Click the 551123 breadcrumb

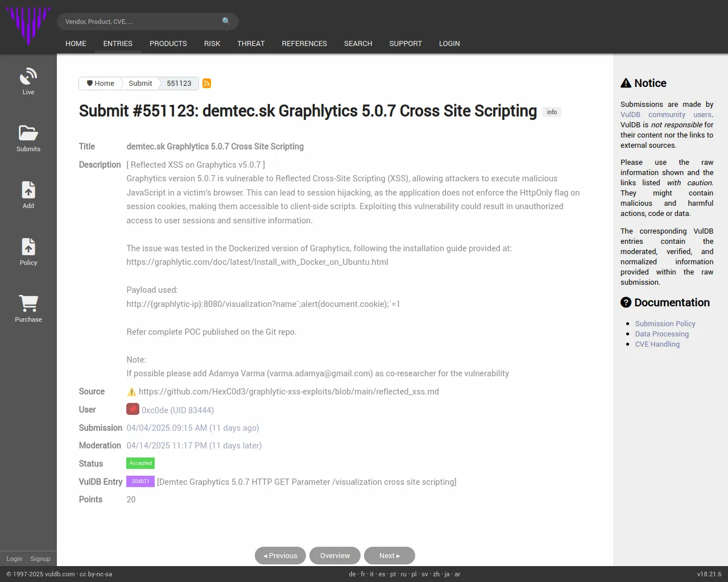coord(179,84)
